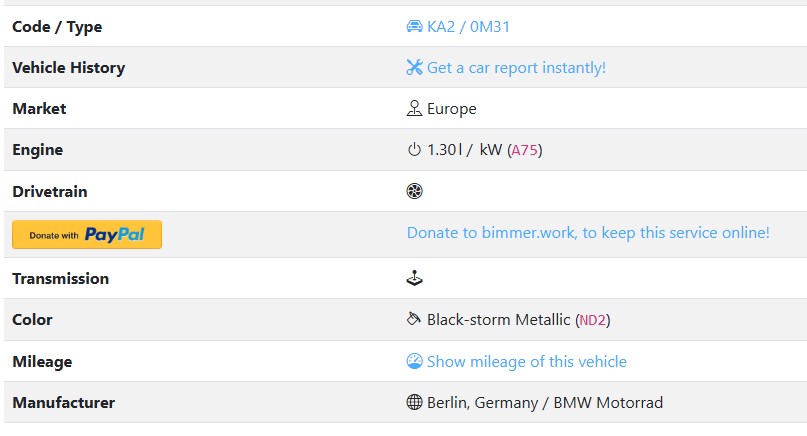Click the ND2 color code
The height and width of the screenshot is (436, 807).
point(593,320)
